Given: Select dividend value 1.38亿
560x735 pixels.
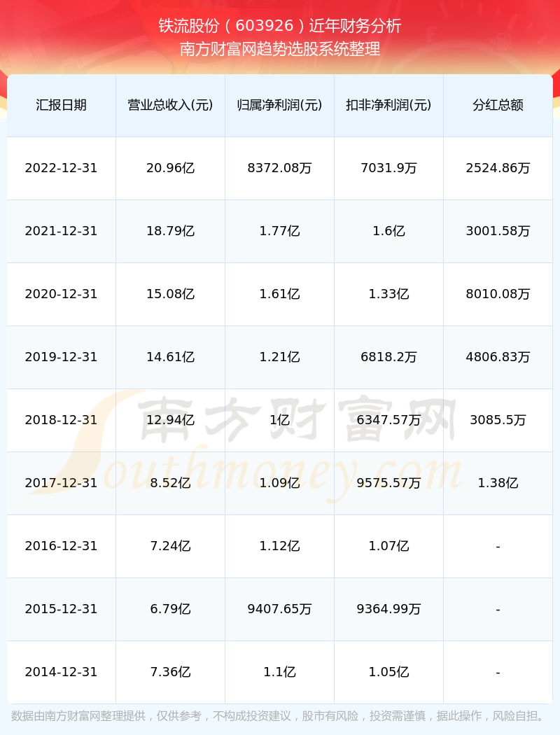Looking at the screenshot, I should click(x=498, y=483).
